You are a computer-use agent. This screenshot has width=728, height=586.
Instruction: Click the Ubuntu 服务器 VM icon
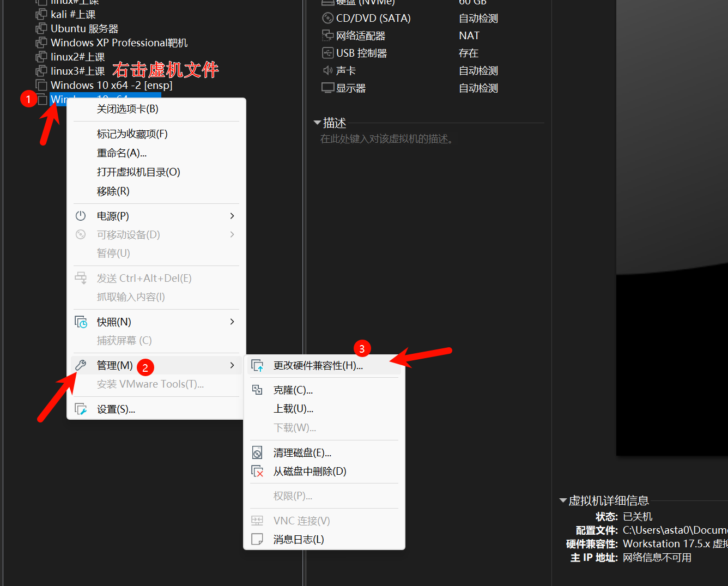click(x=41, y=28)
